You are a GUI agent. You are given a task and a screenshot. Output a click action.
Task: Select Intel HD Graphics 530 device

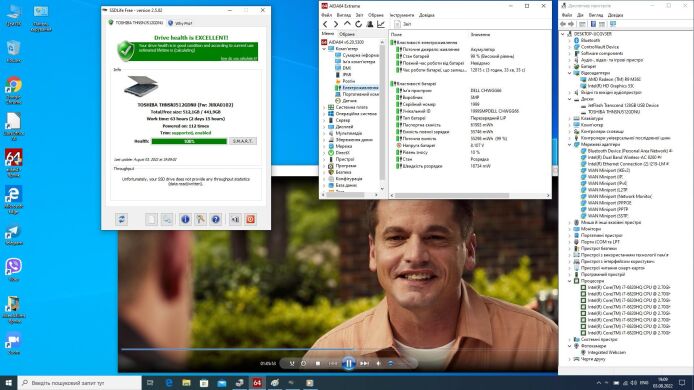click(x=611, y=86)
